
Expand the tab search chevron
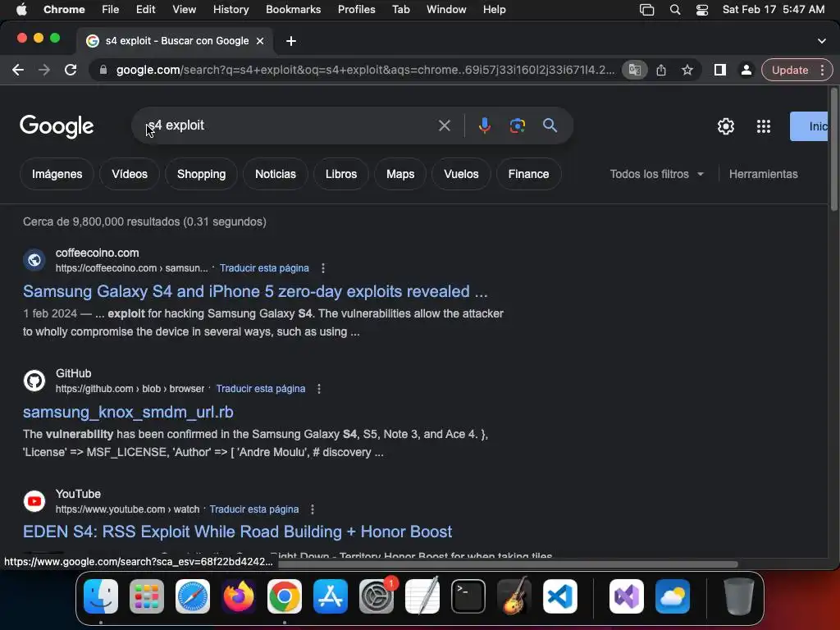pyautogui.click(x=822, y=41)
